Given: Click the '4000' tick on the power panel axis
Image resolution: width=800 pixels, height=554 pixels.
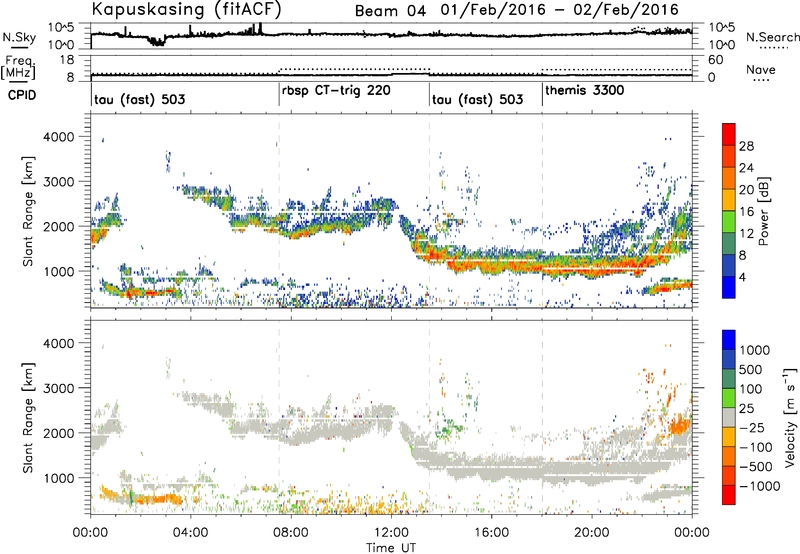Looking at the screenshot, I should click(58, 137).
